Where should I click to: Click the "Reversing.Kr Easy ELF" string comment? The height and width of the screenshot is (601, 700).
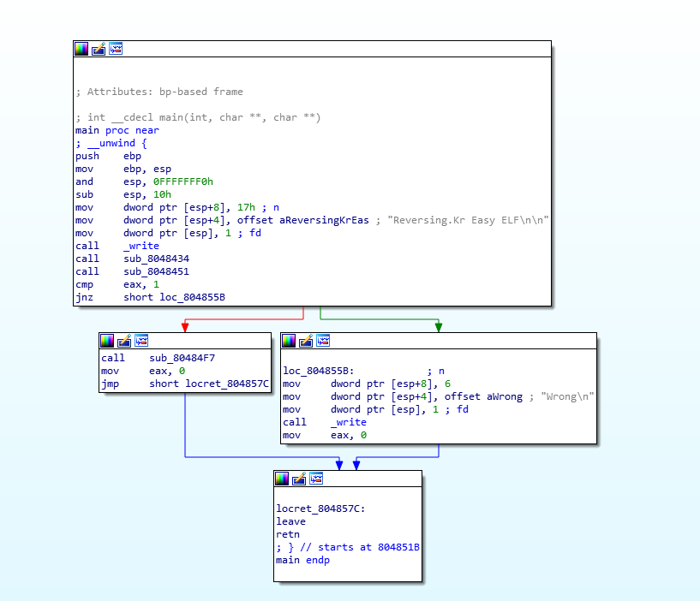click(468, 220)
